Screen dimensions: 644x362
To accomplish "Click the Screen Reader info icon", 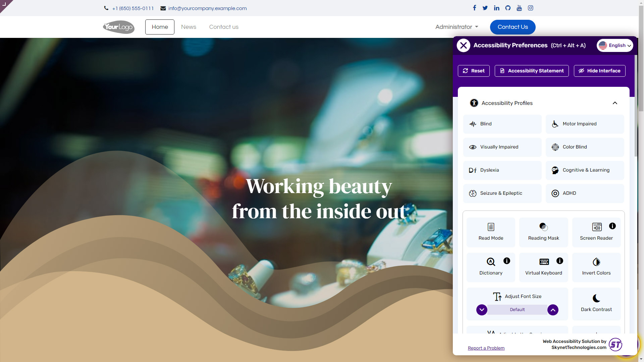I will pos(612,226).
